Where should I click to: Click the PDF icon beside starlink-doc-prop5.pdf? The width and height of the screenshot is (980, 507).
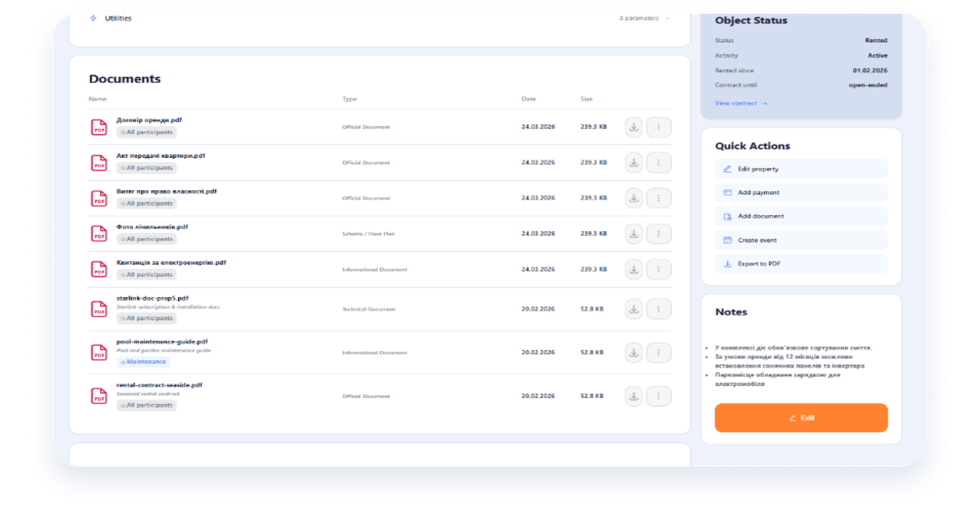pos(99,308)
